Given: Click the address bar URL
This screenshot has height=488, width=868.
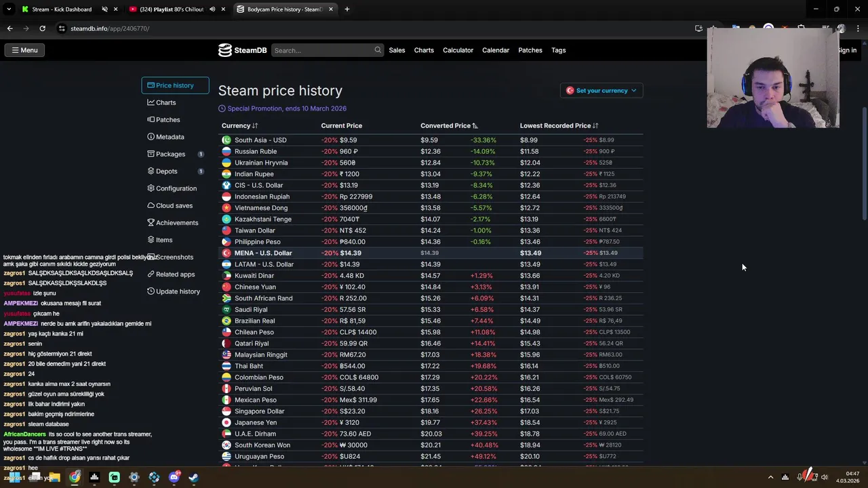Looking at the screenshot, I should [x=110, y=28].
